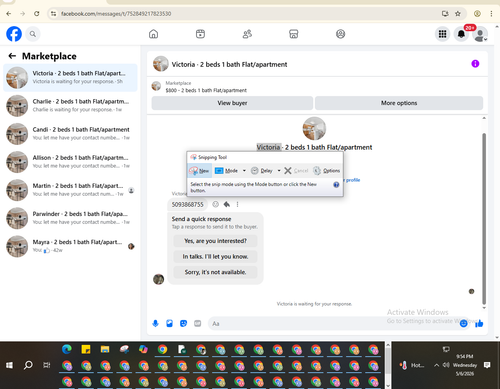
Task: Click browser back arrow
Action: [x=9, y=14]
